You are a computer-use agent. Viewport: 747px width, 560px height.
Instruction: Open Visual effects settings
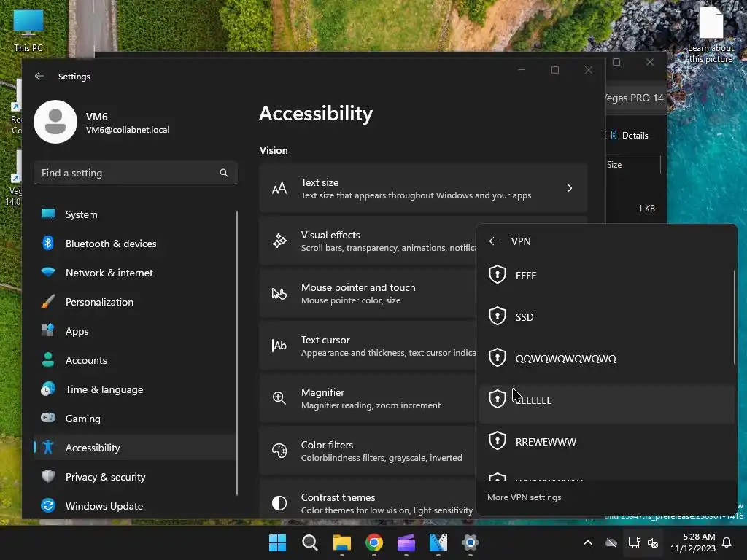pyautogui.click(x=368, y=241)
